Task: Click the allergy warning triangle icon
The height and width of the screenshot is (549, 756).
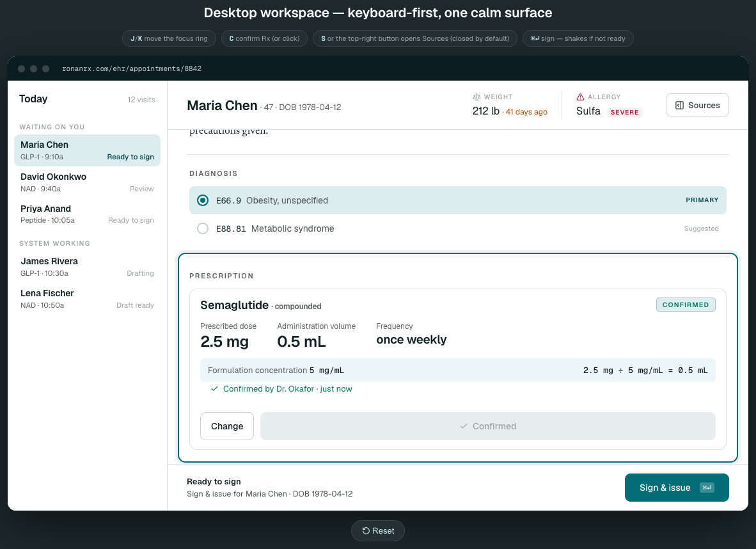Action: (x=581, y=97)
